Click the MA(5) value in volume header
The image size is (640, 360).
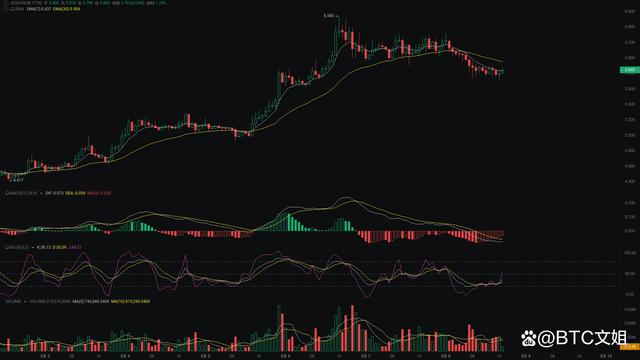click(91, 302)
